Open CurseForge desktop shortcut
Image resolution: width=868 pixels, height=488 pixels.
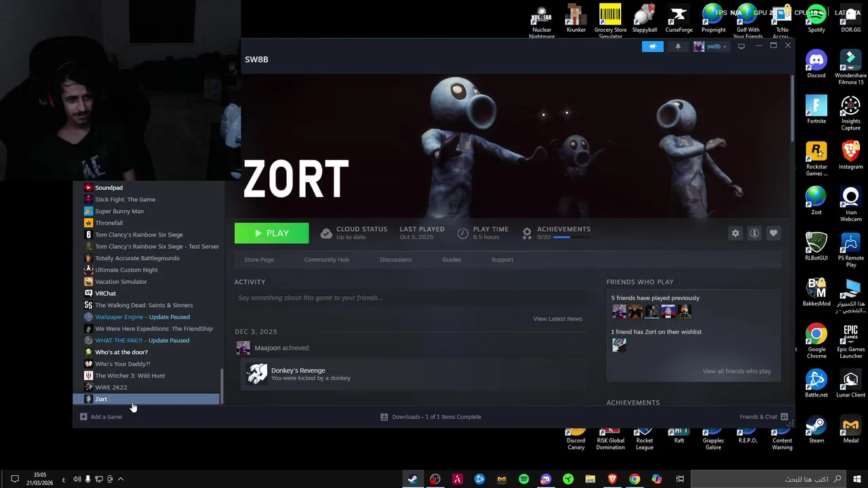coord(679,19)
